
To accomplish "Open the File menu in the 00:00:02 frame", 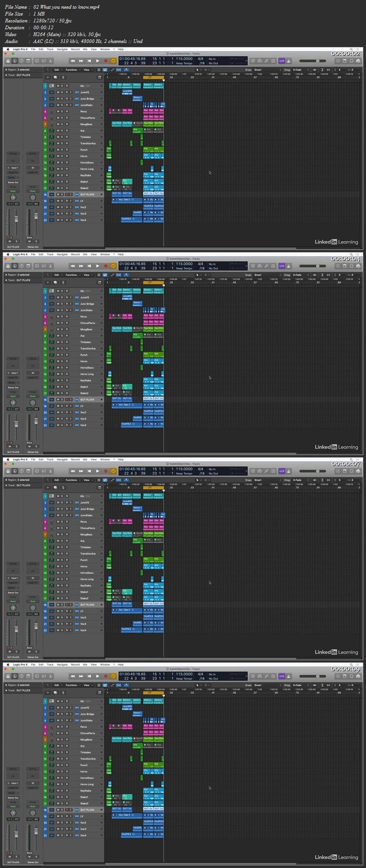I will [x=33, y=49].
